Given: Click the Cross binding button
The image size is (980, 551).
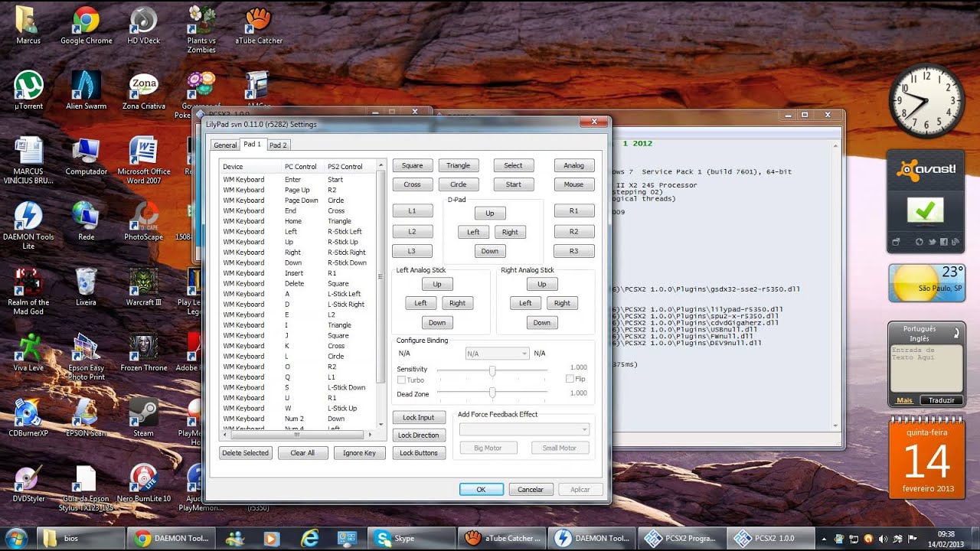Looking at the screenshot, I should [413, 184].
